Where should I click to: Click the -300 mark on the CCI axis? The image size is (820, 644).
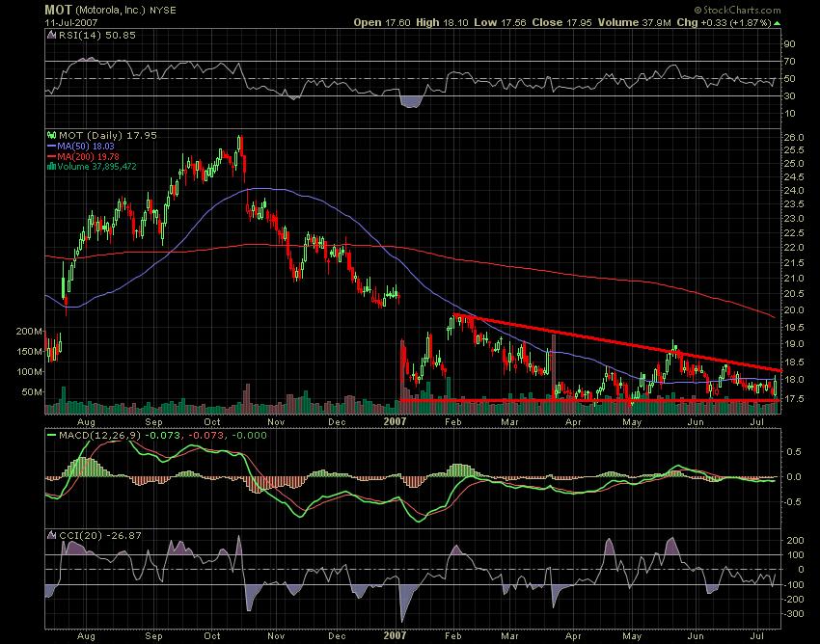click(793, 614)
